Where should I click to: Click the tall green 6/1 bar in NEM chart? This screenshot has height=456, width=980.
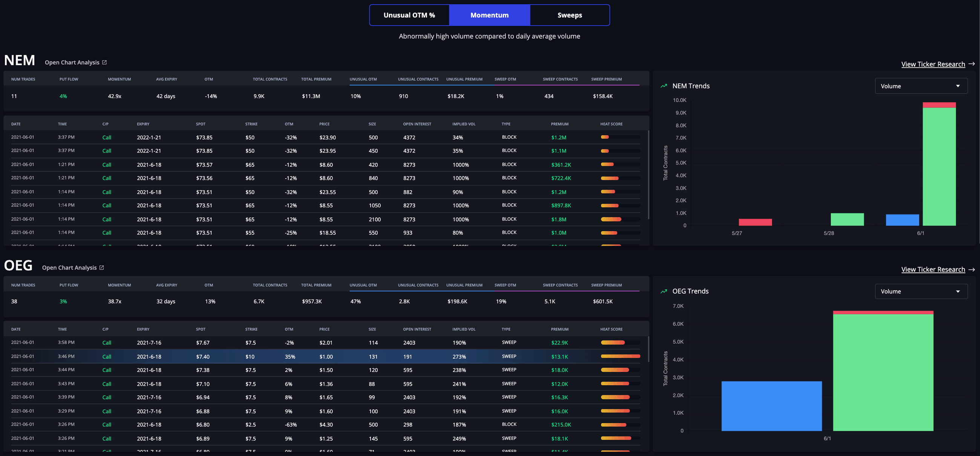(939, 167)
